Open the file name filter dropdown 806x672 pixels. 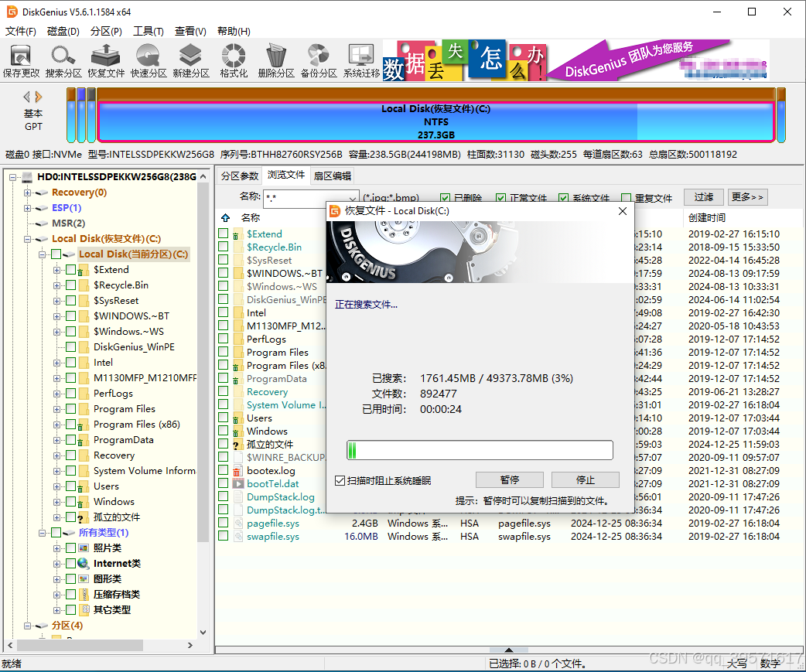pos(352,198)
